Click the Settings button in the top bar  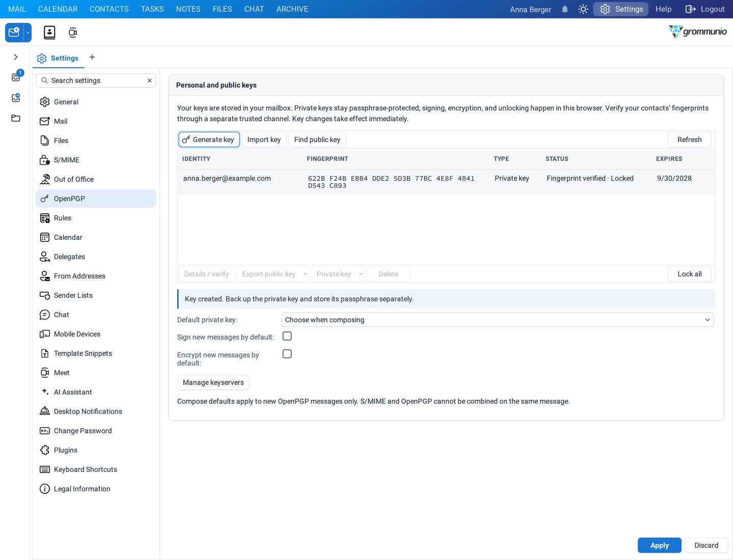[x=621, y=9]
